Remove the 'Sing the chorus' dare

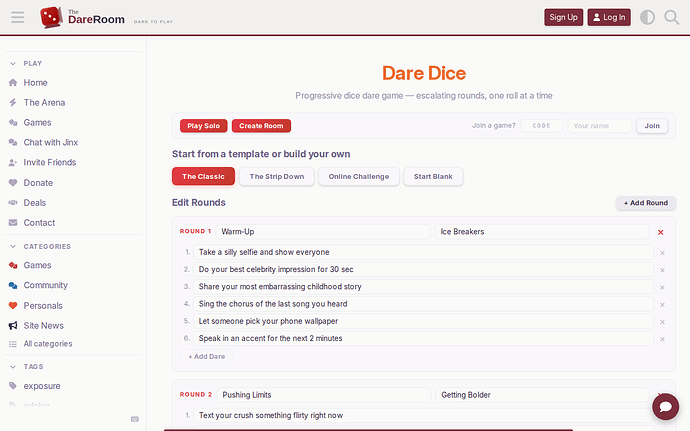[x=662, y=305]
